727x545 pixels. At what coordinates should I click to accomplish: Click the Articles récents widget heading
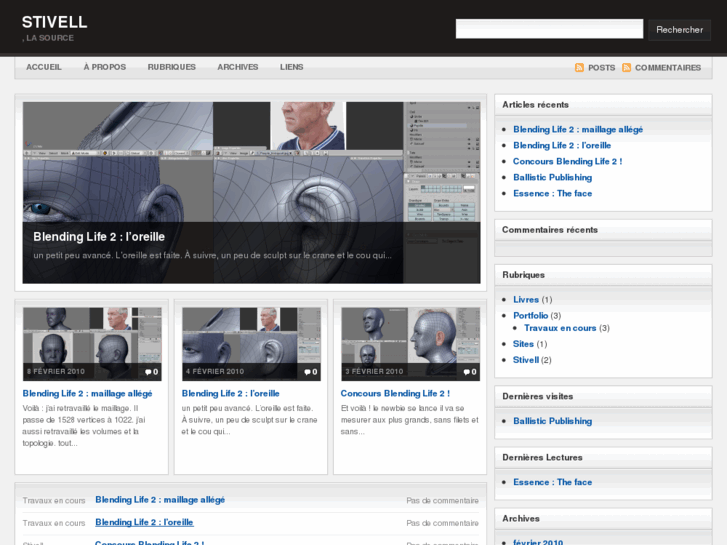click(535, 105)
